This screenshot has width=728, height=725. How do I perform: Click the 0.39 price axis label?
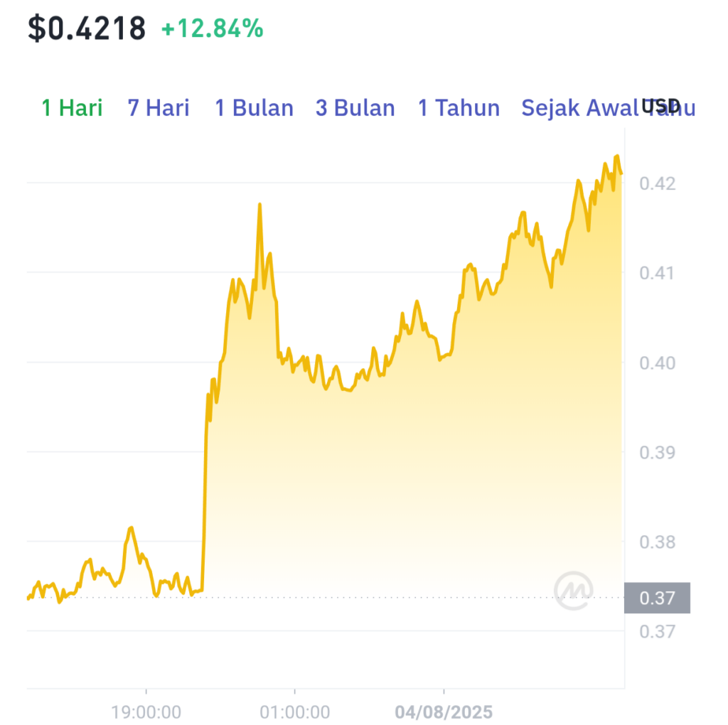tap(658, 453)
